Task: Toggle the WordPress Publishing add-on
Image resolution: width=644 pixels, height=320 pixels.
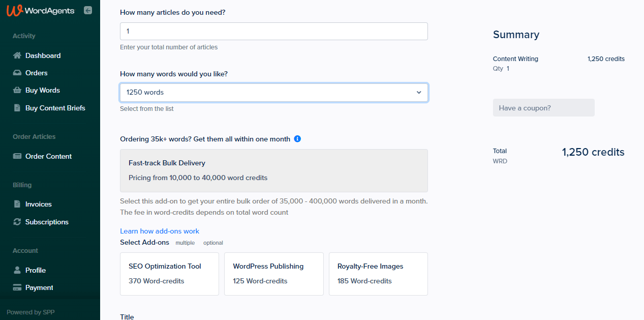Action: 273,274
